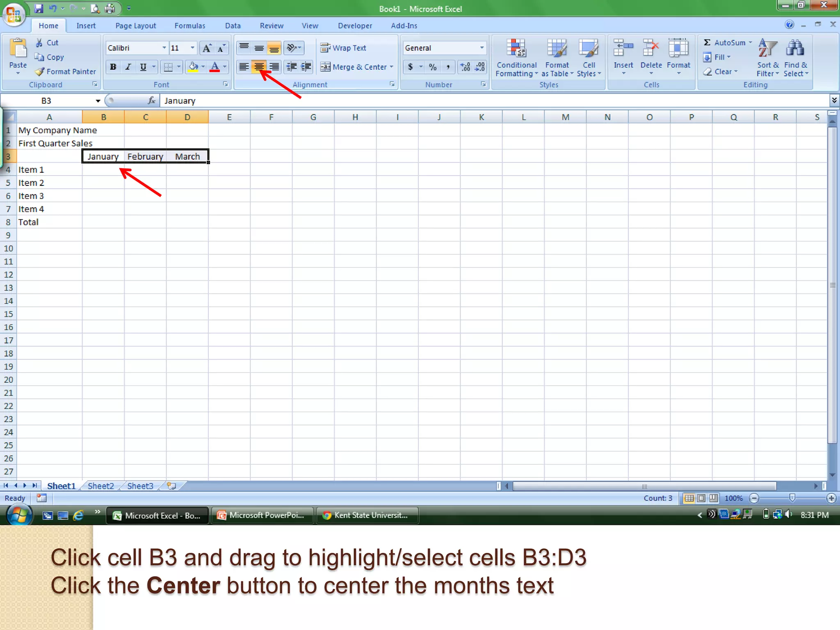Click macro recording icon in status bar

41,498
